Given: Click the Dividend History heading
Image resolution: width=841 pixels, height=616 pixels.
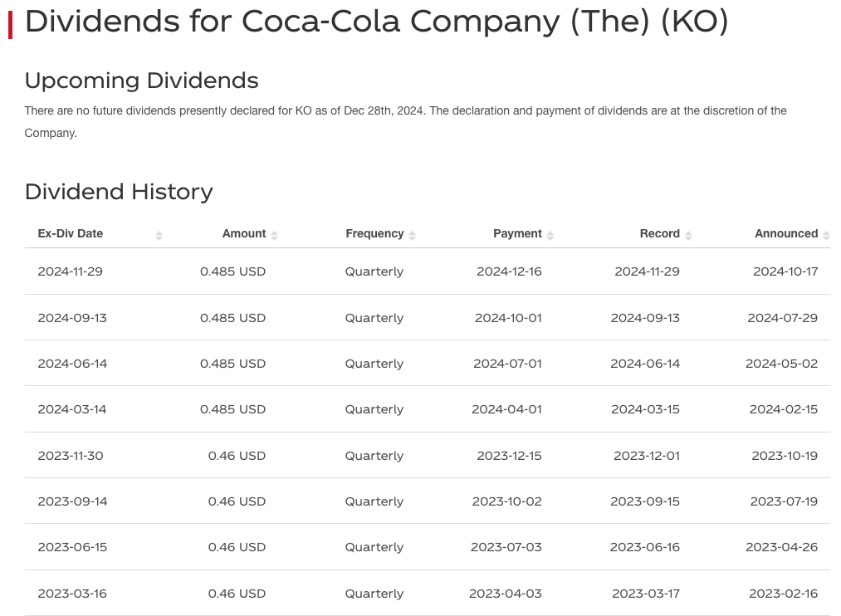Looking at the screenshot, I should [119, 192].
